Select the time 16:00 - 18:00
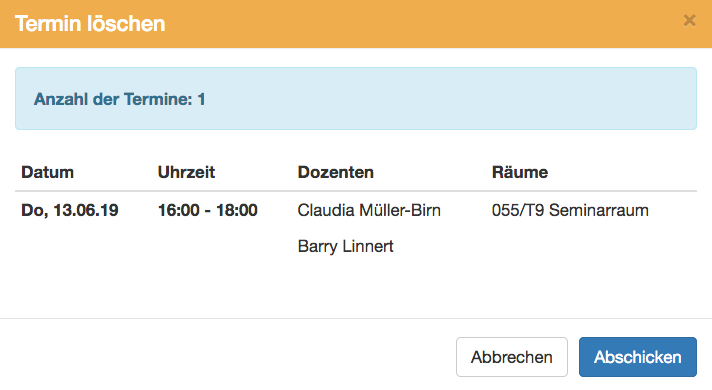The height and width of the screenshot is (390, 712). click(x=208, y=210)
